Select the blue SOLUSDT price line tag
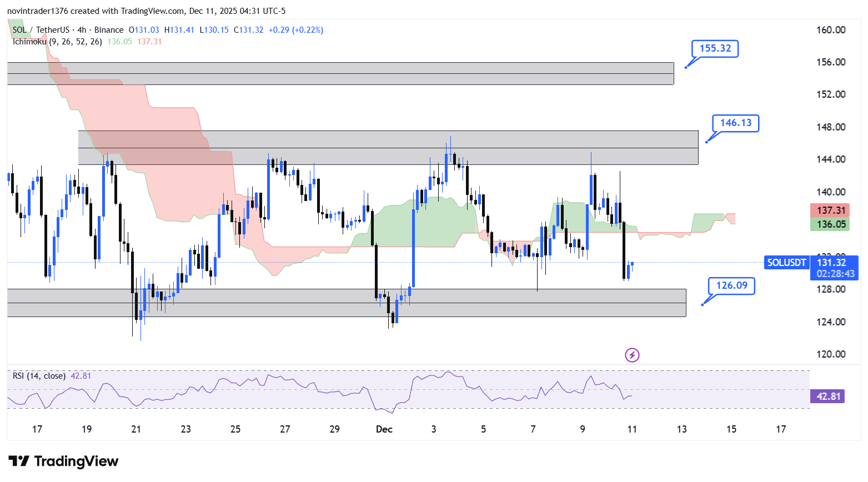868x482 pixels. point(786,263)
